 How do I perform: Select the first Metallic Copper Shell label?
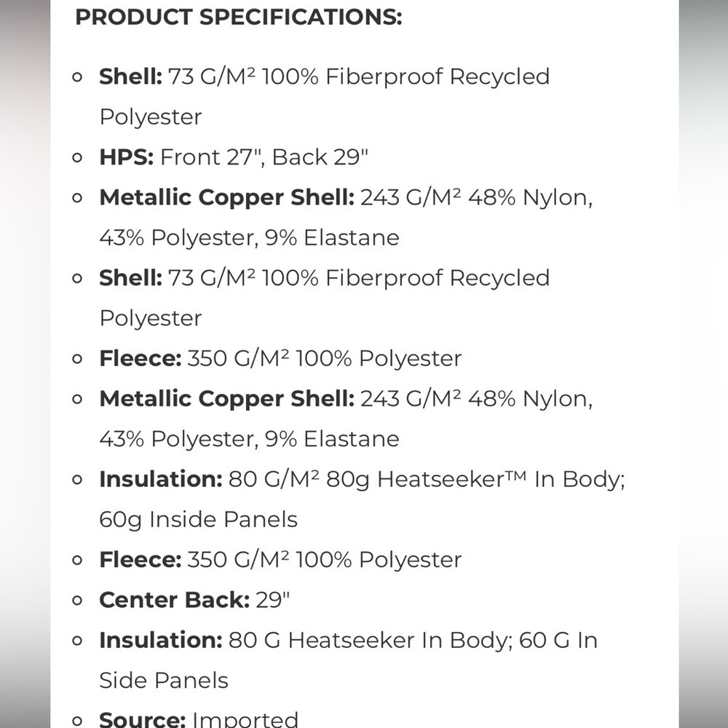tap(227, 197)
